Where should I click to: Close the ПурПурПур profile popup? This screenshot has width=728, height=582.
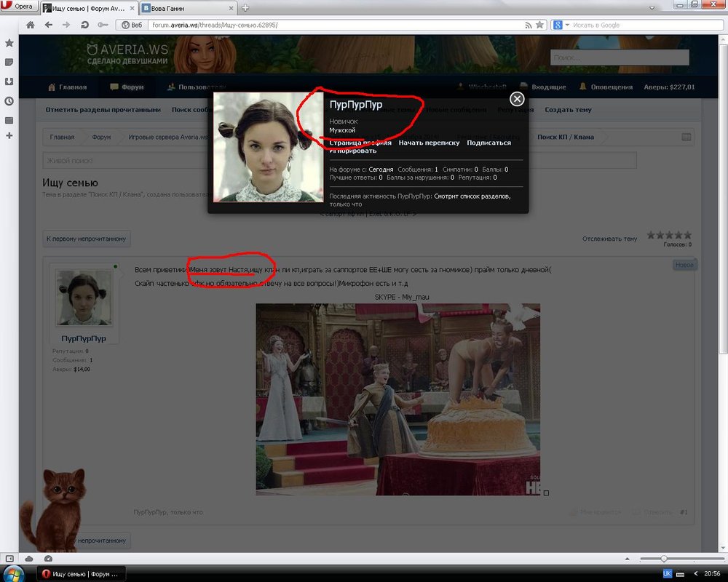pos(517,99)
